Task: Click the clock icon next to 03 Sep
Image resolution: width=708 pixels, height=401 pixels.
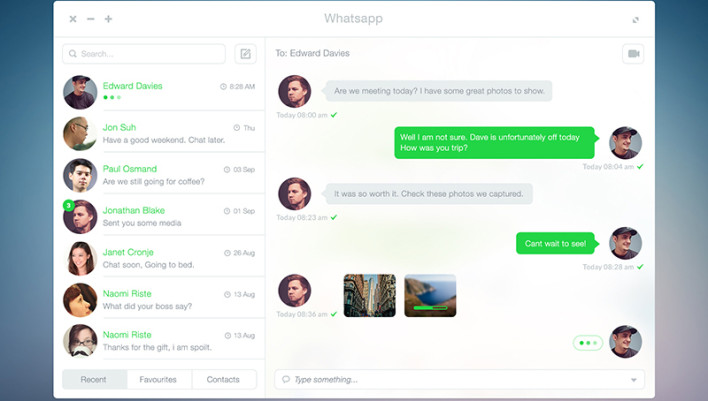Action: coord(227,170)
